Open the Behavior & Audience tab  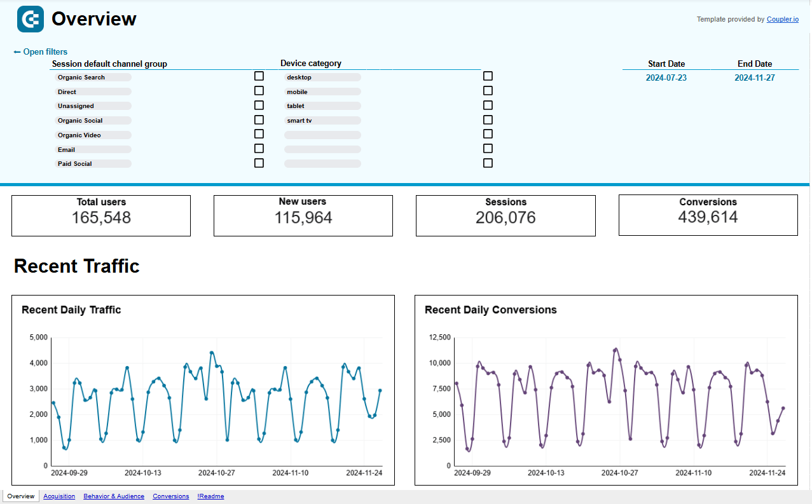pyautogui.click(x=114, y=496)
